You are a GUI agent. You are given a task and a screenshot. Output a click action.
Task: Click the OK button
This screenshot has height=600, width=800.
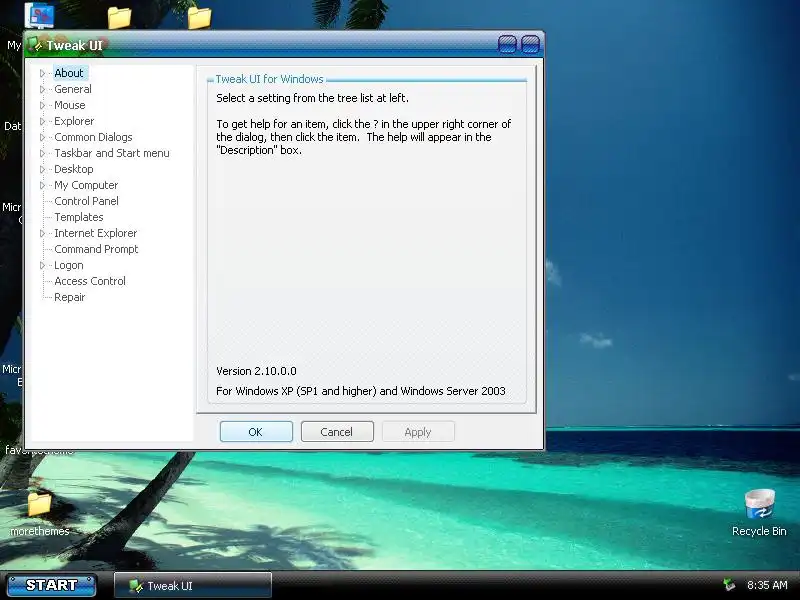256,432
